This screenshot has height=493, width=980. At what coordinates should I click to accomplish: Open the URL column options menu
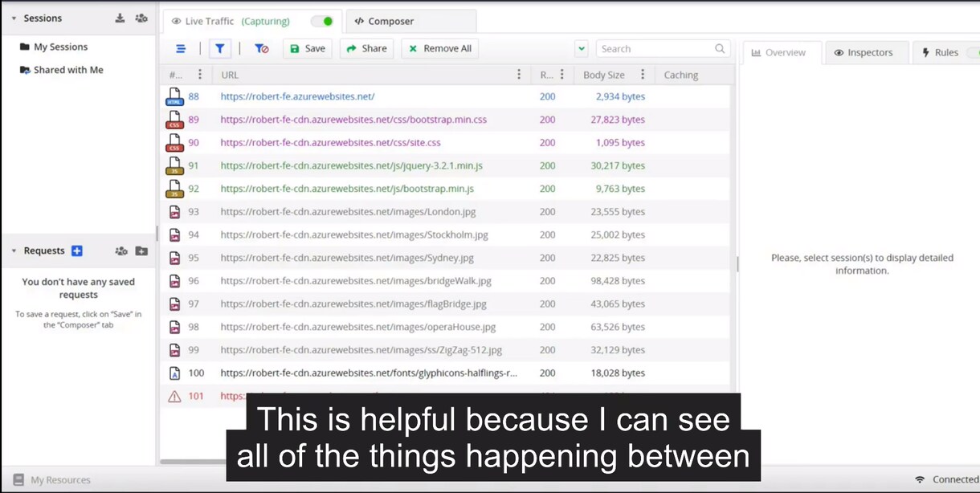click(x=519, y=75)
